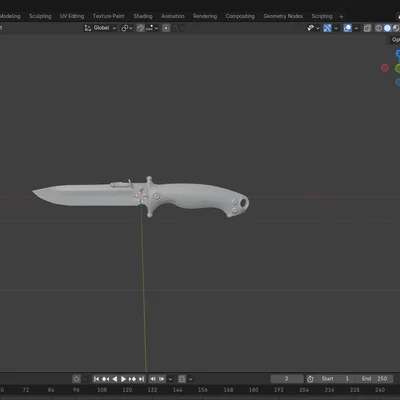
Task: Toggle proportional editing in the header
Action: [x=166, y=28]
